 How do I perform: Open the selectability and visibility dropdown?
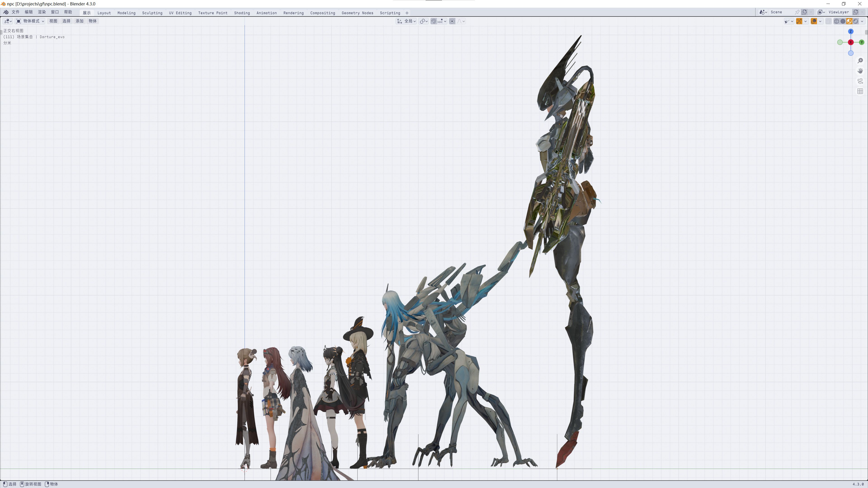tap(789, 21)
